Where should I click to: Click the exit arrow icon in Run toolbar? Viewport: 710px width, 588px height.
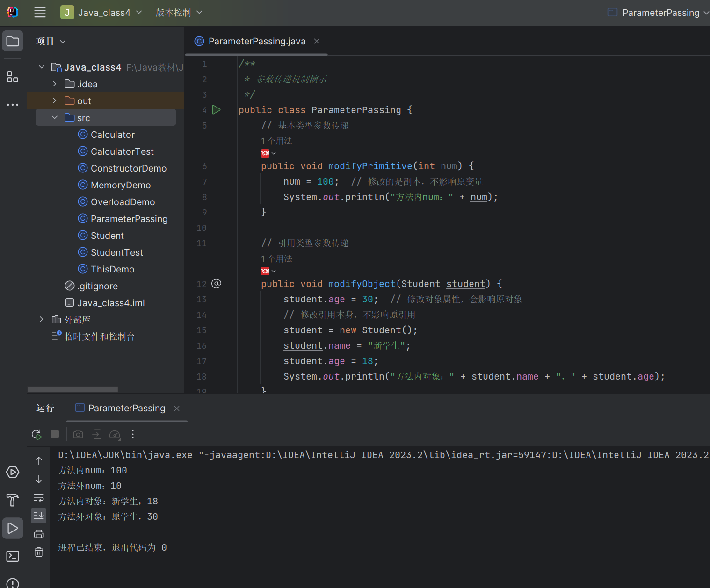[x=97, y=434]
